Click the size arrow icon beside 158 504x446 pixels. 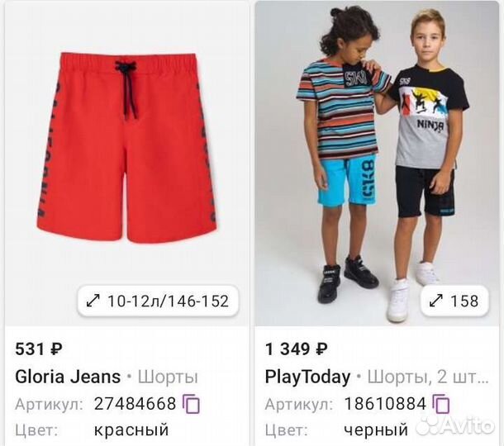[436, 301]
